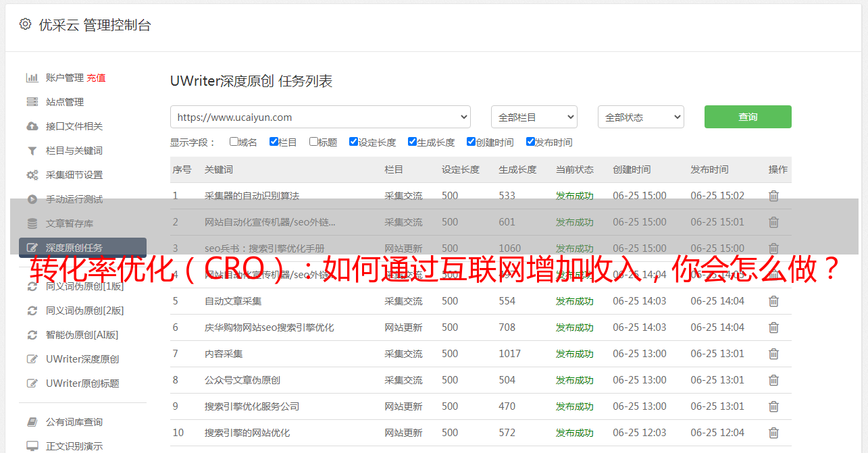This screenshot has width=868, height=453.
Task: Delete the 公众号文章伪原创 task via trash icon
Action: [x=773, y=380]
